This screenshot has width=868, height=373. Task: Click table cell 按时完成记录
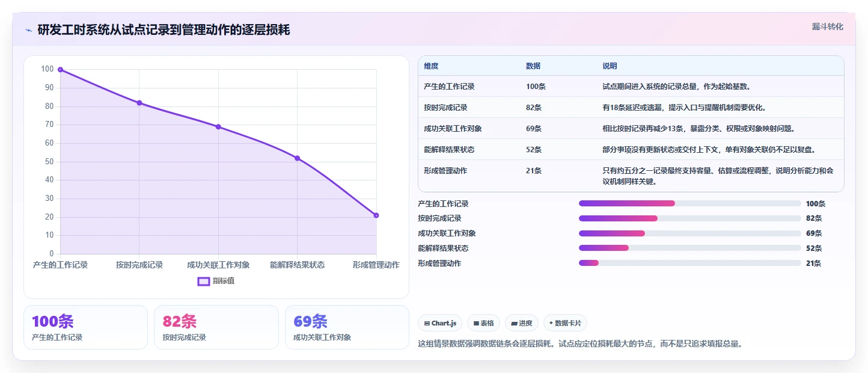tap(445, 108)
